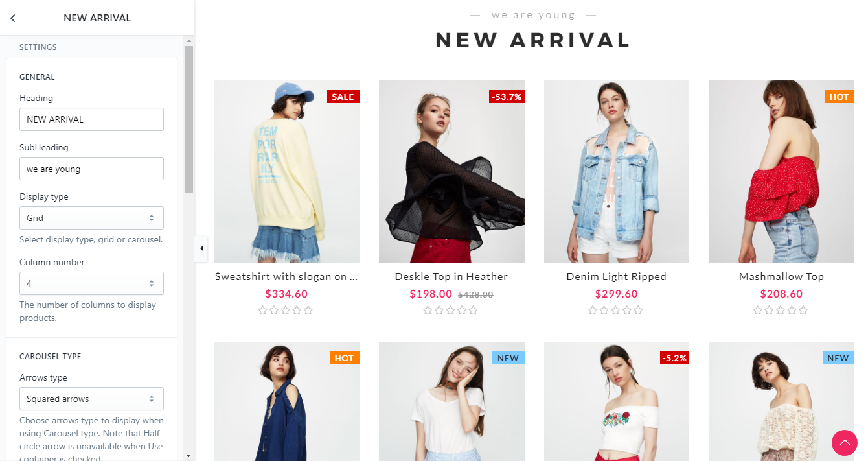868x461 pixels.
Task: Click the Deskle Top product image
Action: (x=451, y=171)
